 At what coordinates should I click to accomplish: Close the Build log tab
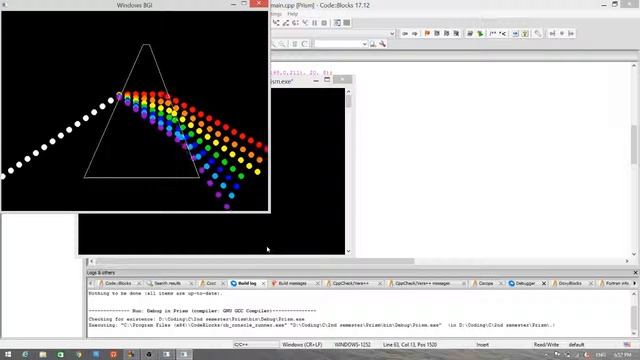click(x=263, y=283)
